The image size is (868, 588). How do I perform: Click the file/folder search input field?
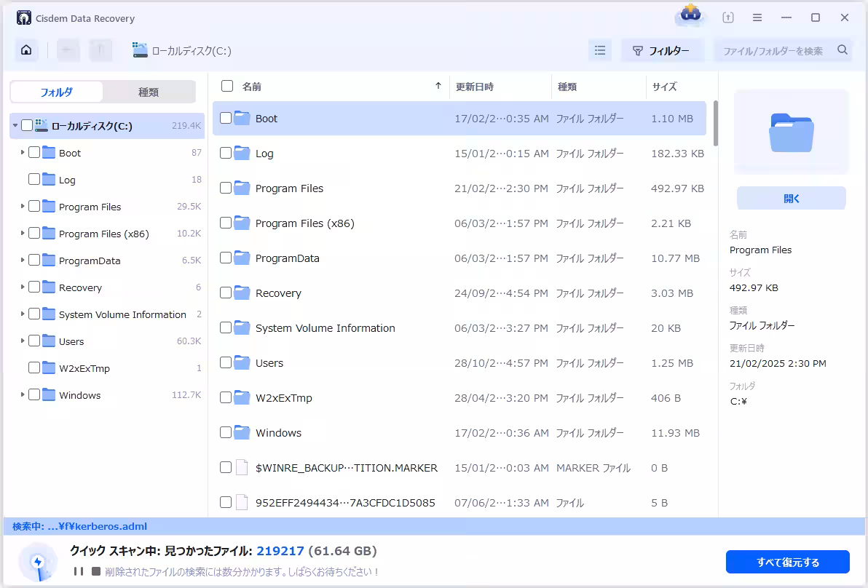[773, 50]
